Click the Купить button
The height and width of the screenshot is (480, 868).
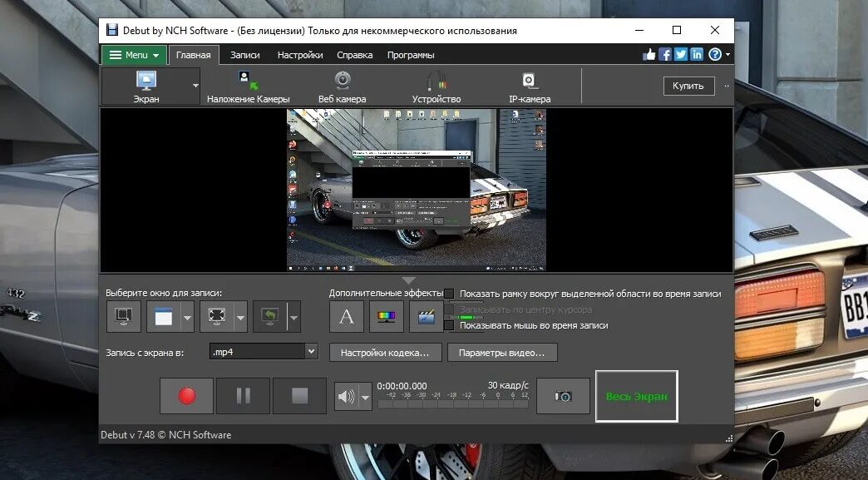[688, 86]
